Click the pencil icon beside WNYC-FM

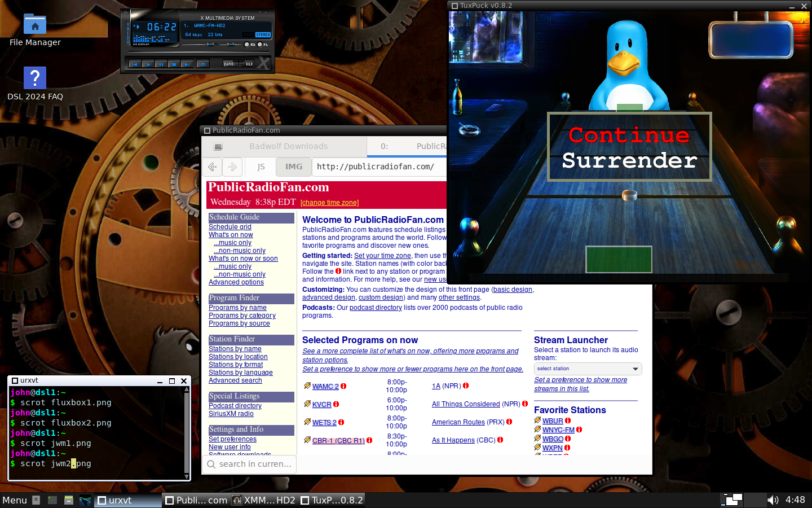coord(537,429)
